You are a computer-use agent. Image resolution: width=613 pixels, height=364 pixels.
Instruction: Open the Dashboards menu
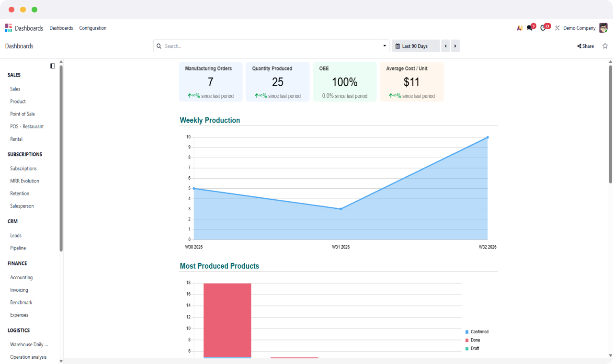click(x=61, y=28)
